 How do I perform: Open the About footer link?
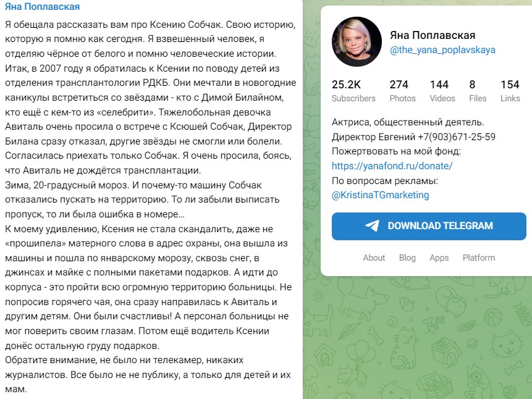coord(374,258)
